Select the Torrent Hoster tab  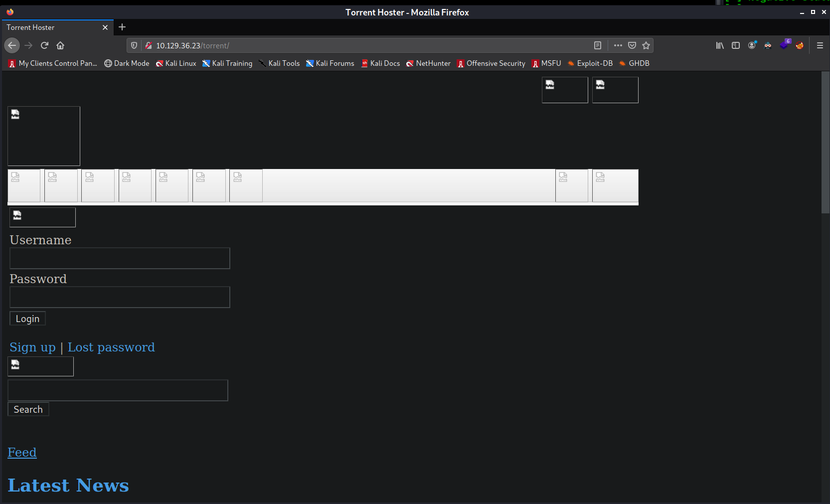[x=57, y=27]
